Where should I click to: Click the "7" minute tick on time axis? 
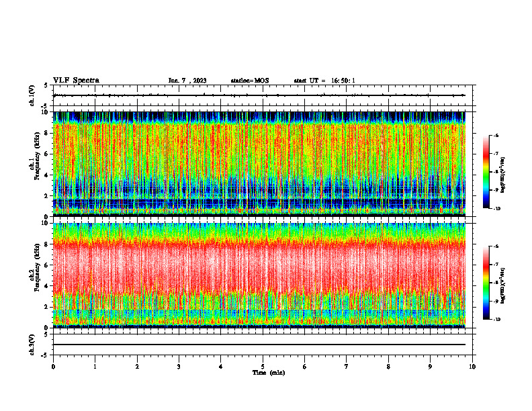pyautogui.click(x=347, y=367)
